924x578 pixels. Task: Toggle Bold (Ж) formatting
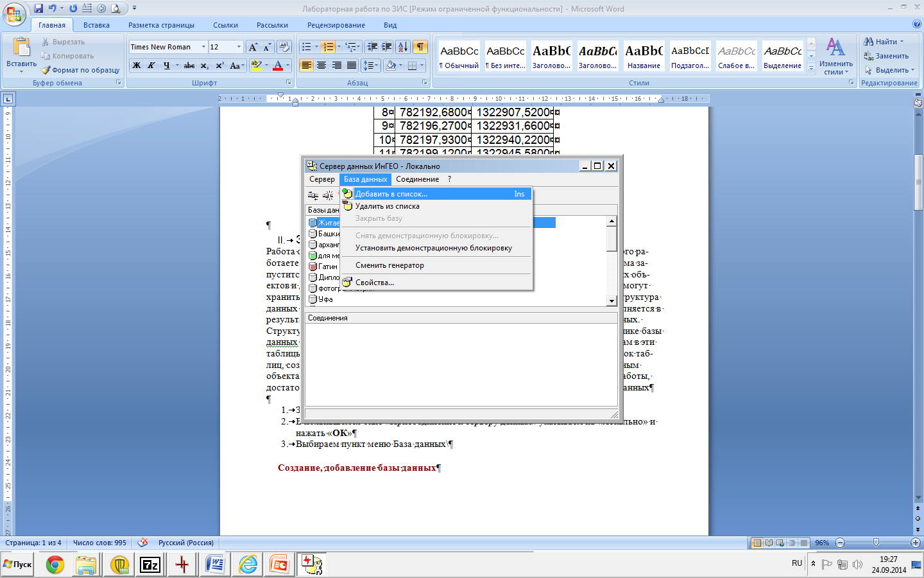click(x=137, y=66)
